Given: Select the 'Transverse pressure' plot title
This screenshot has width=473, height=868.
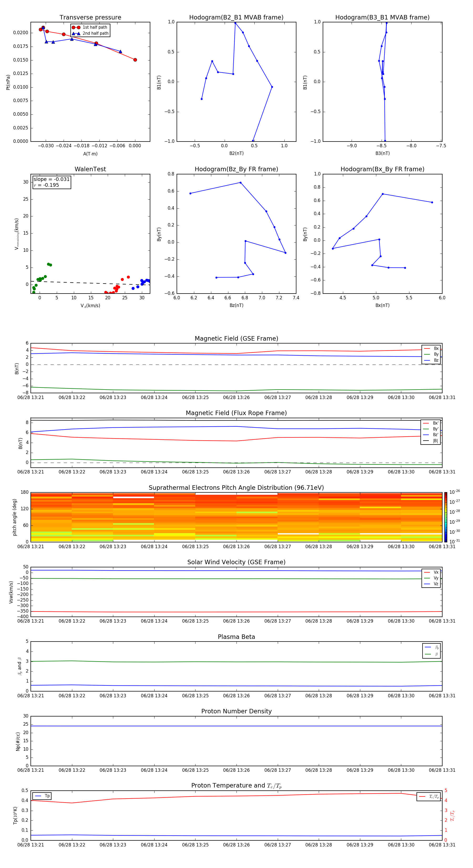Looking at the screenshot, I should (90, 18).
